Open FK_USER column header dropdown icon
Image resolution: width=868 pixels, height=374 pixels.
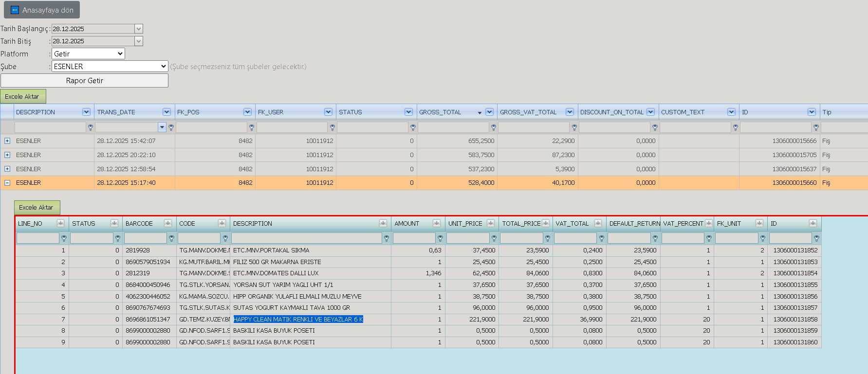328,112
